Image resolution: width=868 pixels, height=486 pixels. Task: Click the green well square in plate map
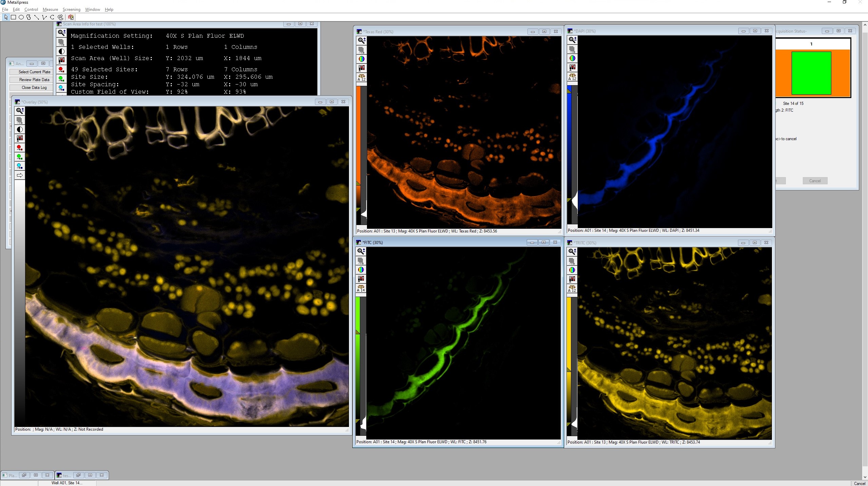tap(811, 73)
